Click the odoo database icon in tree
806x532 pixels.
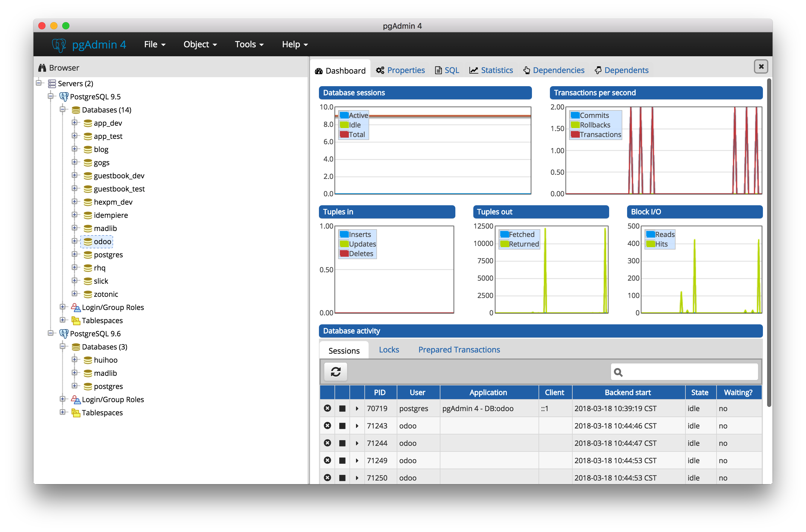88,241
